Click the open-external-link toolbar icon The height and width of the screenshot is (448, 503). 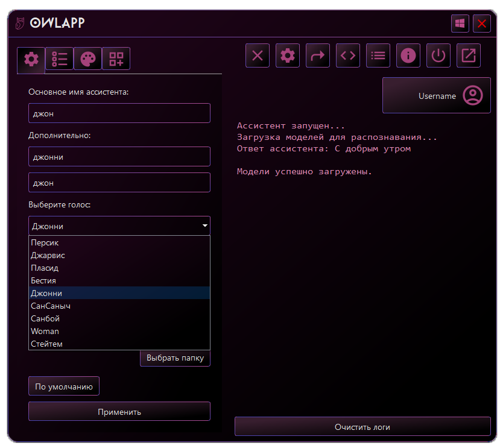[469, 56]
